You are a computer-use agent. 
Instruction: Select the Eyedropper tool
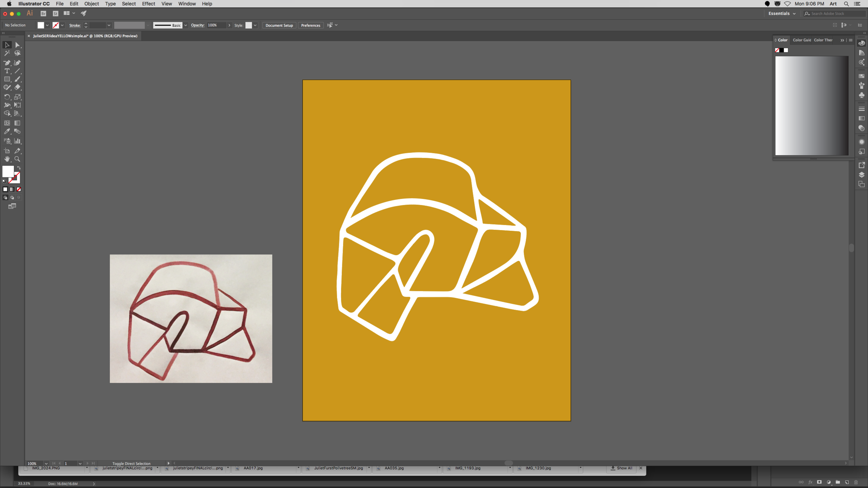(7, 132)
